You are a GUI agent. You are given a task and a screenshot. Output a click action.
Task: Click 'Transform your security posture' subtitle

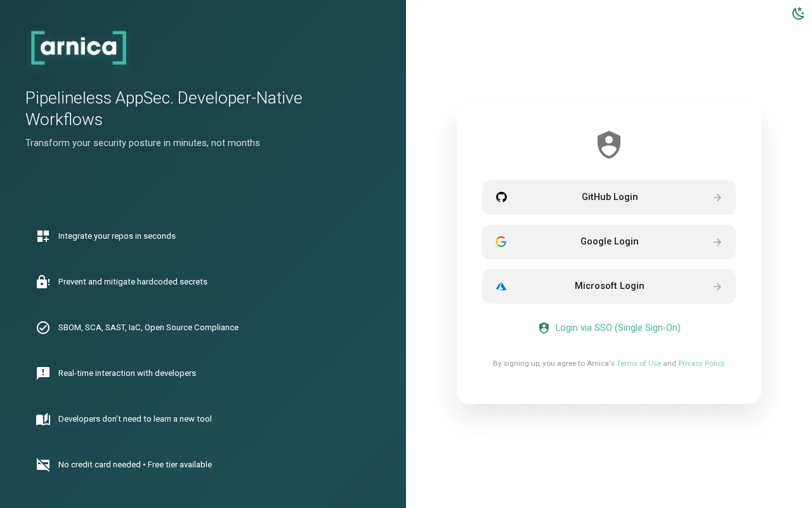(x=143, y=143)
